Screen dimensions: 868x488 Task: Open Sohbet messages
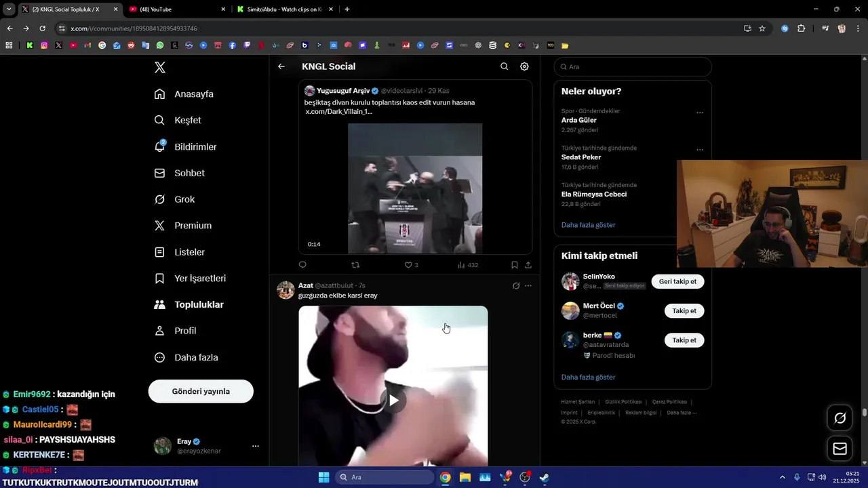coord(179,173)
